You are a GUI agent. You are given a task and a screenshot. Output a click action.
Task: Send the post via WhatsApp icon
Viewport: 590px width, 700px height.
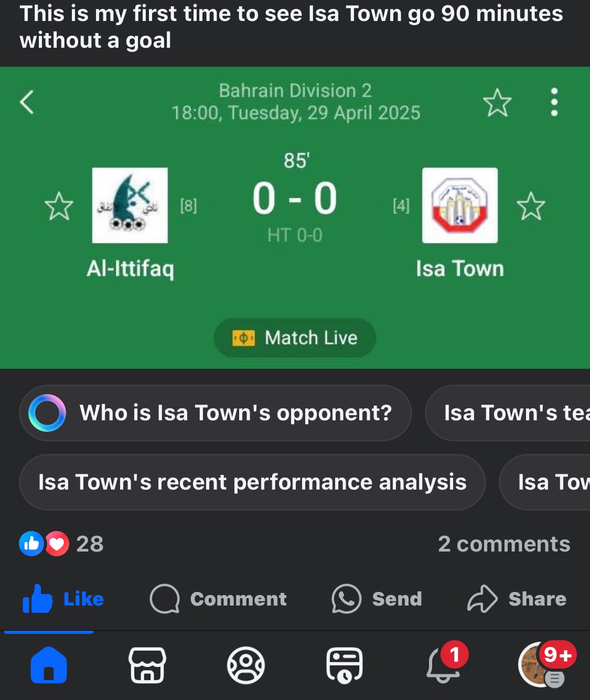(346, 599)
